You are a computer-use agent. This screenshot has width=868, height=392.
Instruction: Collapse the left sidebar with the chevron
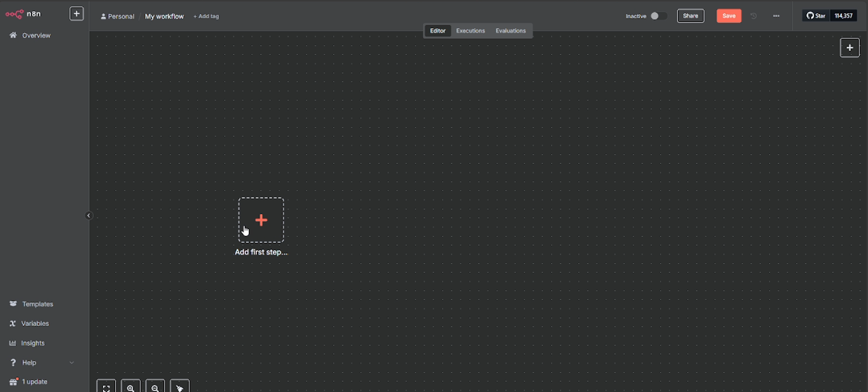point(89,216)
